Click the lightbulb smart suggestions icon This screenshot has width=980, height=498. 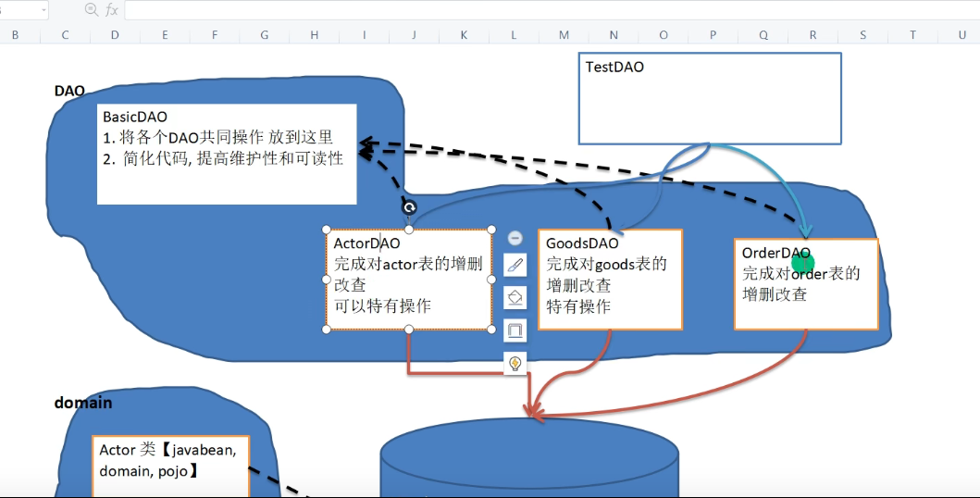pos(515,363)
